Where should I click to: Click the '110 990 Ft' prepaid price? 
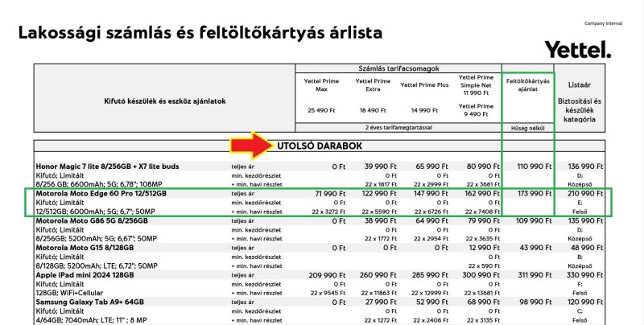[x=535, y=167]
